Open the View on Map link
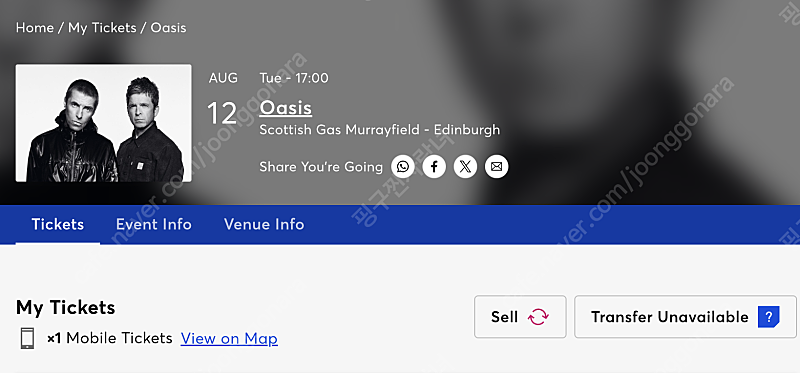The image size is (800, 373). [x=229, y=338]
